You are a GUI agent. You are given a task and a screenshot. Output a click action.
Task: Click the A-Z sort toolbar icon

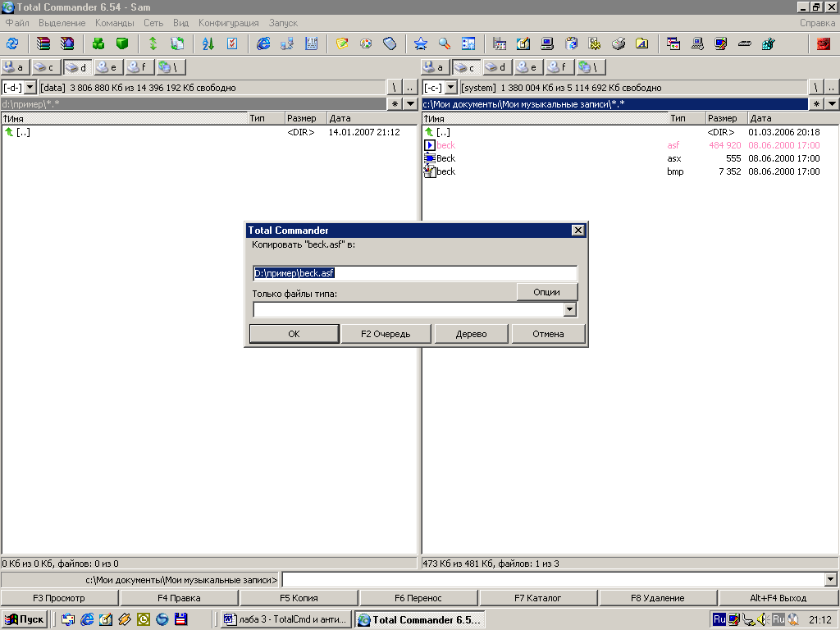pos(208,44)
